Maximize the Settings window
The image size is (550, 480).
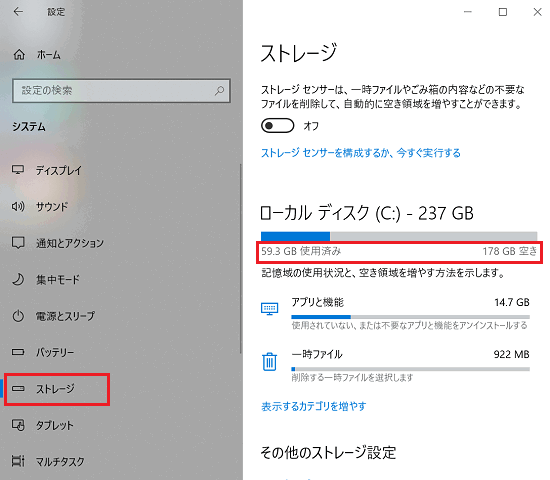pyautogui.click(x=503, y=12)
